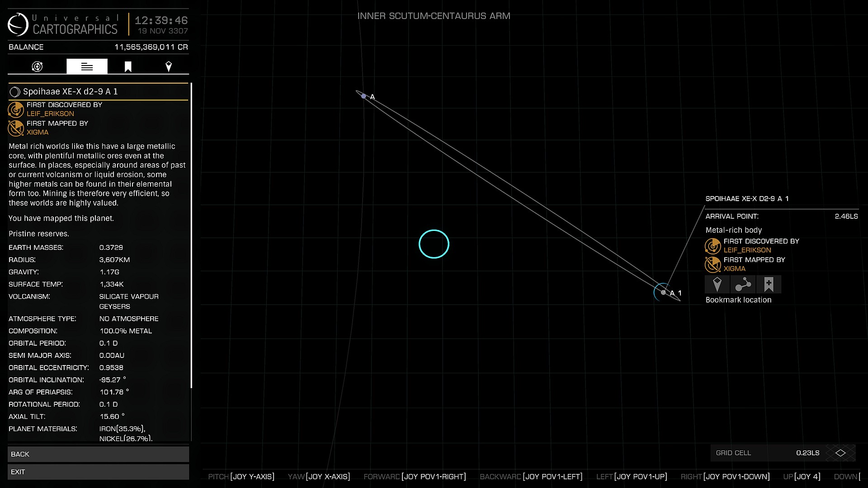Click the FORWARD [JOY POV1-RIGHT] control hint

pyautogui.click(x=415, y=477)
